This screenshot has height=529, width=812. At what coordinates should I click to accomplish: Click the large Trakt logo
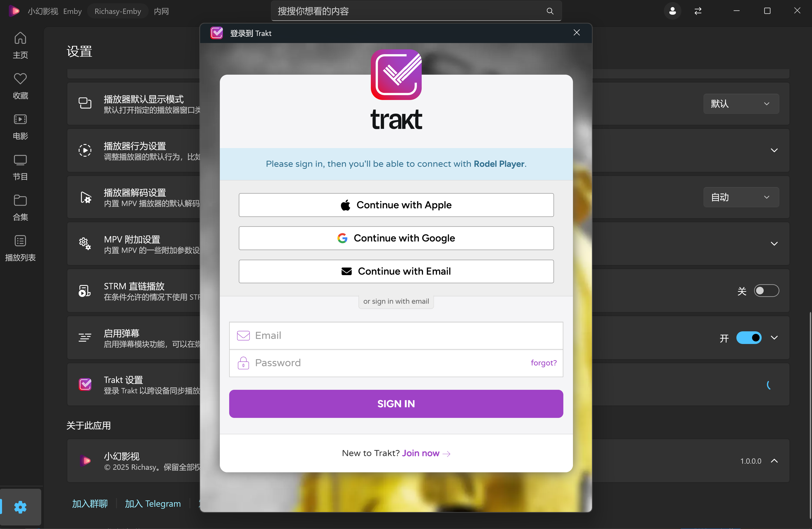396,75
